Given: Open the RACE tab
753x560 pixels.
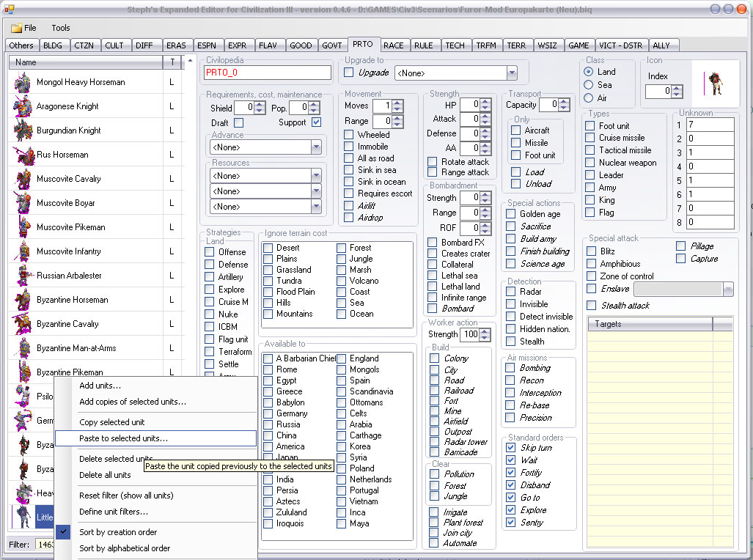Looking at the screenshot, I should [x=393, y=45].
